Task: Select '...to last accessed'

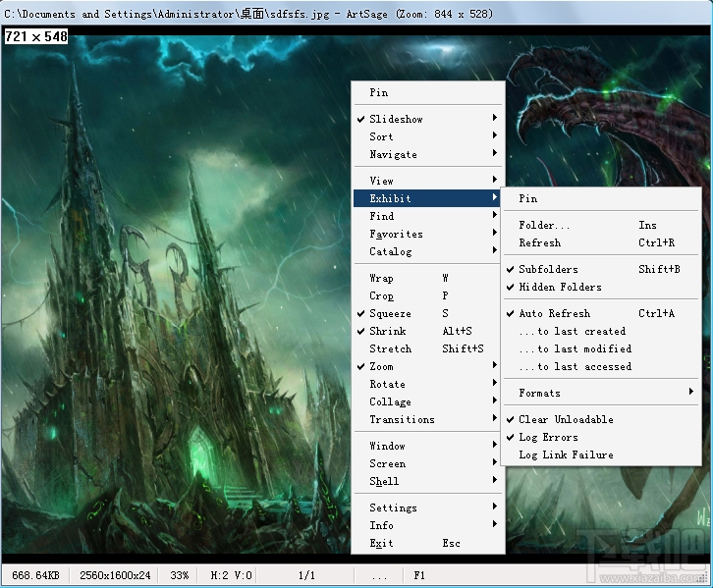Action: click(x=601, y=366)
